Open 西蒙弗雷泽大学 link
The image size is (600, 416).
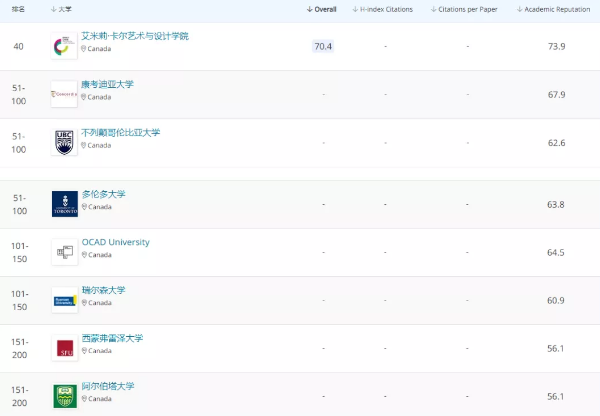[x=112, y=338]
